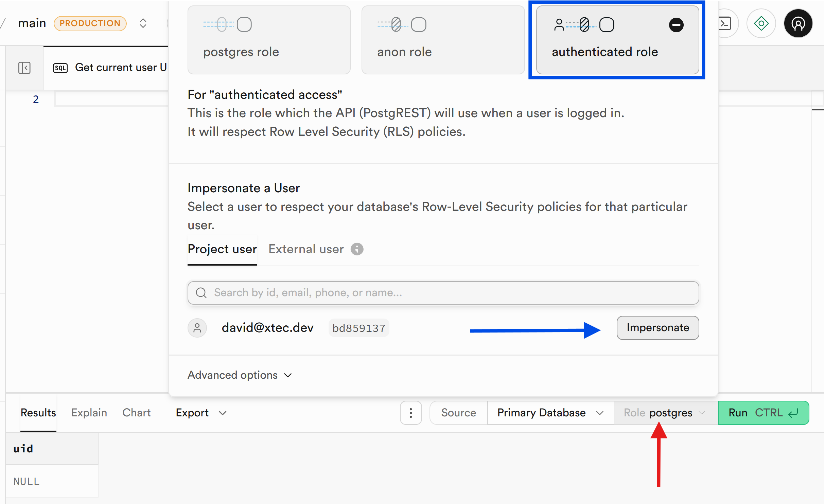
Task: Expand Advanced options section
Action: (x=240, y=375)
